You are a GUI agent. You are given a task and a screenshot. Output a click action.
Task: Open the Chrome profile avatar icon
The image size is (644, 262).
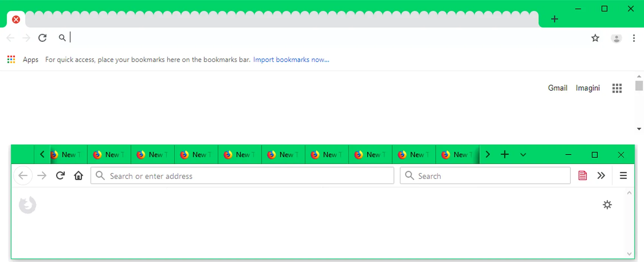[616, 38]
